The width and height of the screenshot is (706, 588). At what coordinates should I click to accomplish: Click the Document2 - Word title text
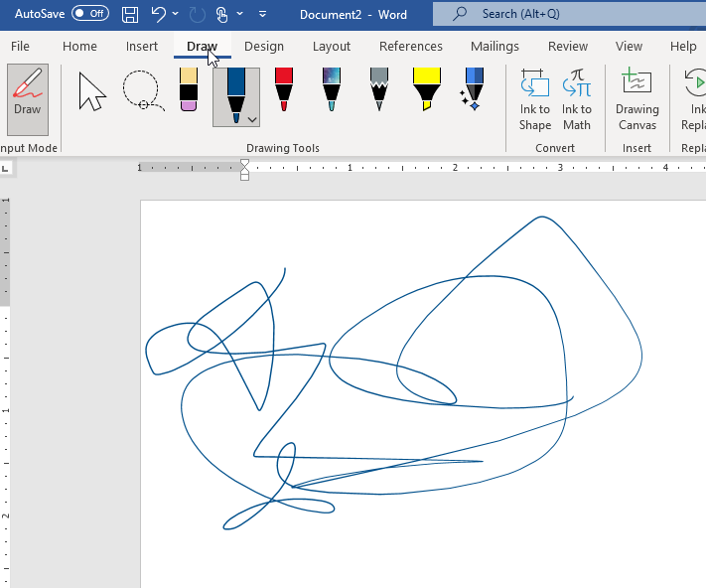coord(353,15)
